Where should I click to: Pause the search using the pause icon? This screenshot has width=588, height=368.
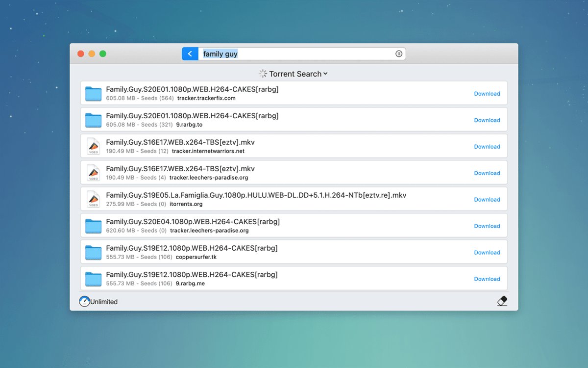(x=399, y=54)
